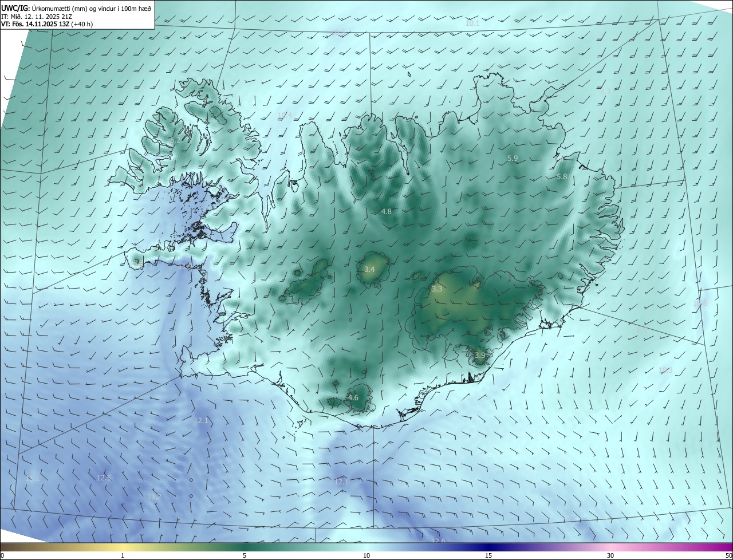
Task: Click the 10 tick on the color scale
Action: 366,555
